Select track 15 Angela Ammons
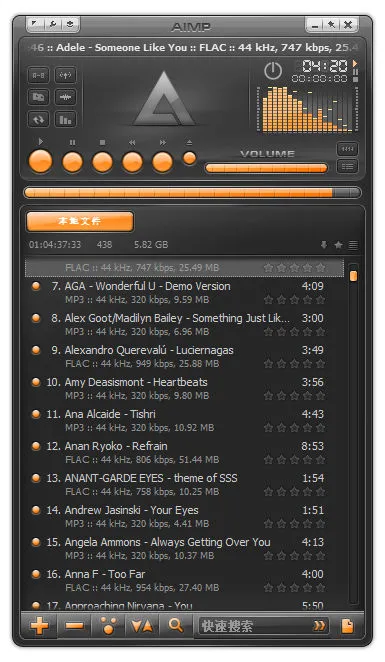Viewport: 385px width, 662px height. (x=184, y=549)
